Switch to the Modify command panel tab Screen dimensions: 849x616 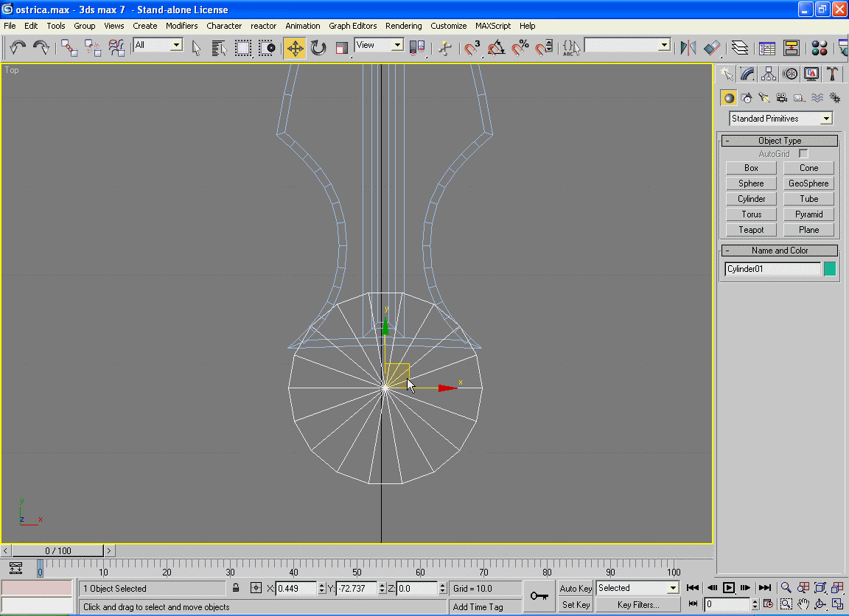click(x=747, y=74)
